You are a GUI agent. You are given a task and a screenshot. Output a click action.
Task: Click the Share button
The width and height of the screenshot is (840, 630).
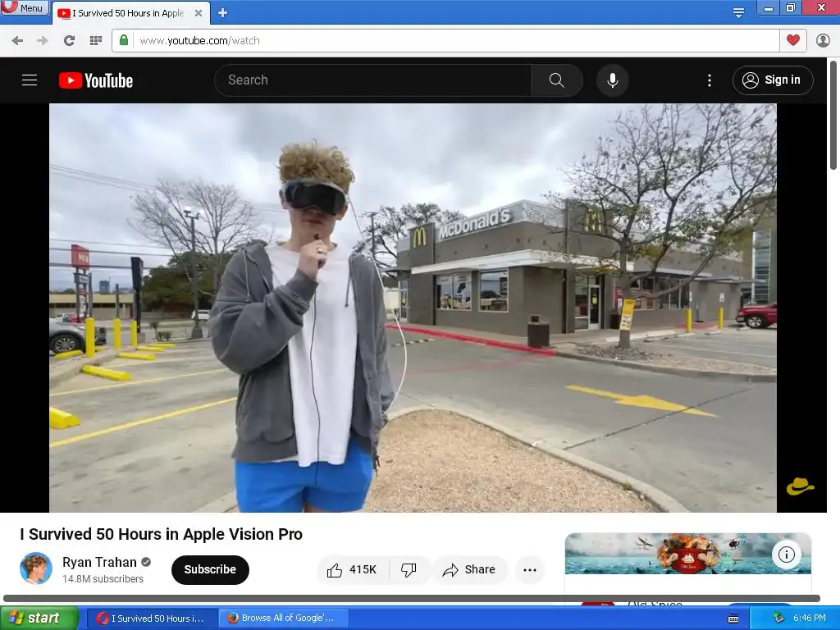469,569
